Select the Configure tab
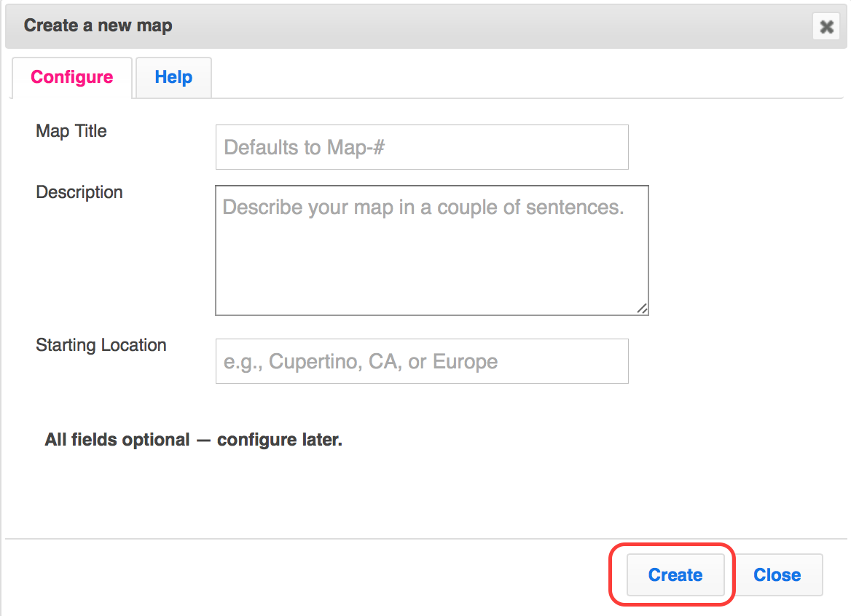Screen dimensions: 851x616 coord(72,77)
